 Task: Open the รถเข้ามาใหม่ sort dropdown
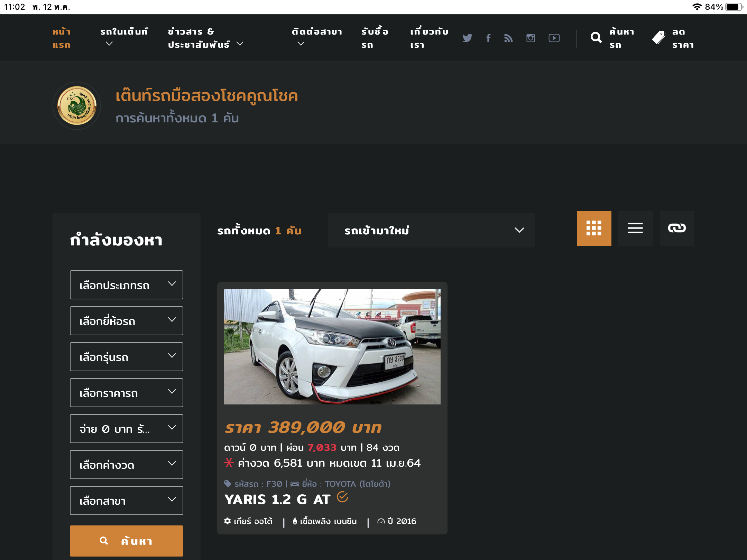click(431, 230)
